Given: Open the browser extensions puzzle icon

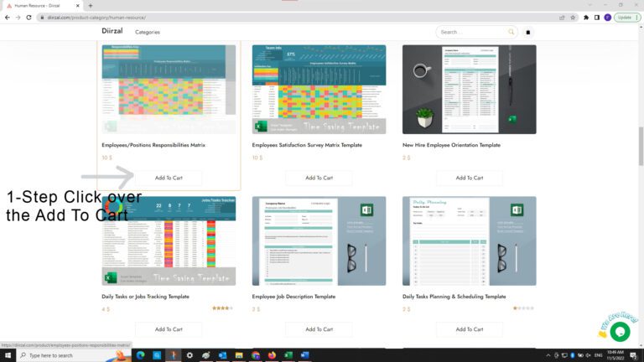Looking at the screenshot, I should pos(586,18).
